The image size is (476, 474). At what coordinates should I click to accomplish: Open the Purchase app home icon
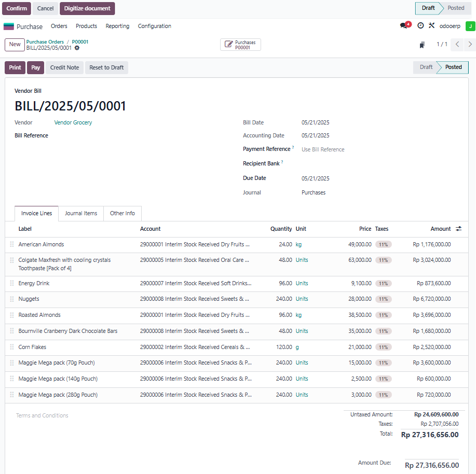click(8, 26)
